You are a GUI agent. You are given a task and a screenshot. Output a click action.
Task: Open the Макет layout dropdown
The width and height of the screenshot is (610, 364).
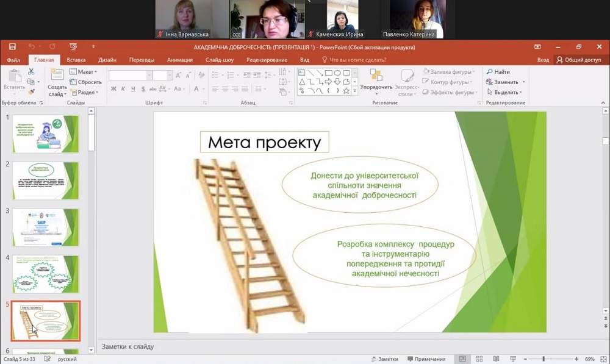pyautogui.click(x=83, y=71)
